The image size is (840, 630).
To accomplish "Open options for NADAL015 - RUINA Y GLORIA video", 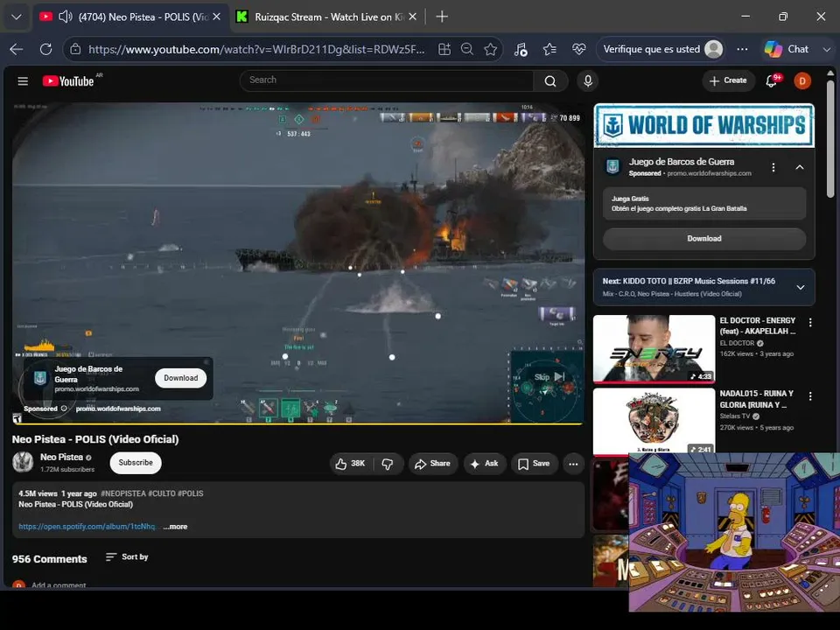I will [810, 395].
